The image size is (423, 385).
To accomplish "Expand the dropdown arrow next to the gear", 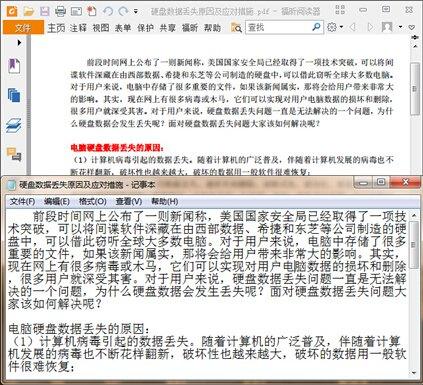I will click(x=341, y=27).
